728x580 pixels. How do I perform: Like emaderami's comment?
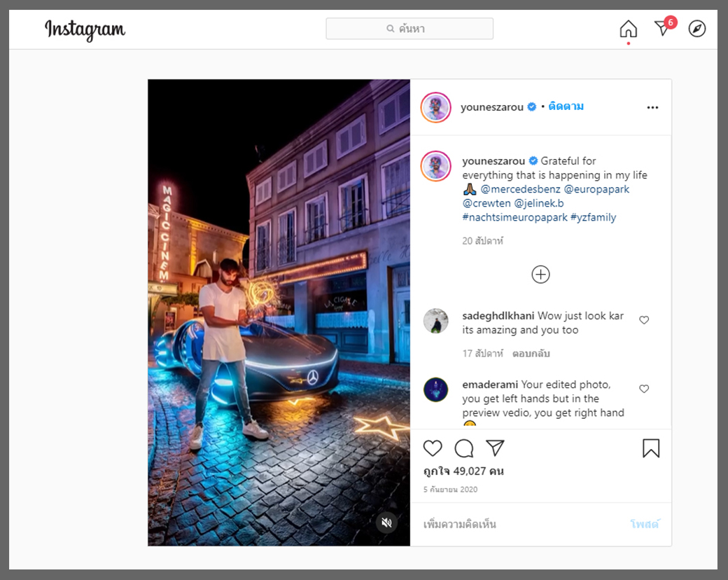[x=644, y=389]
